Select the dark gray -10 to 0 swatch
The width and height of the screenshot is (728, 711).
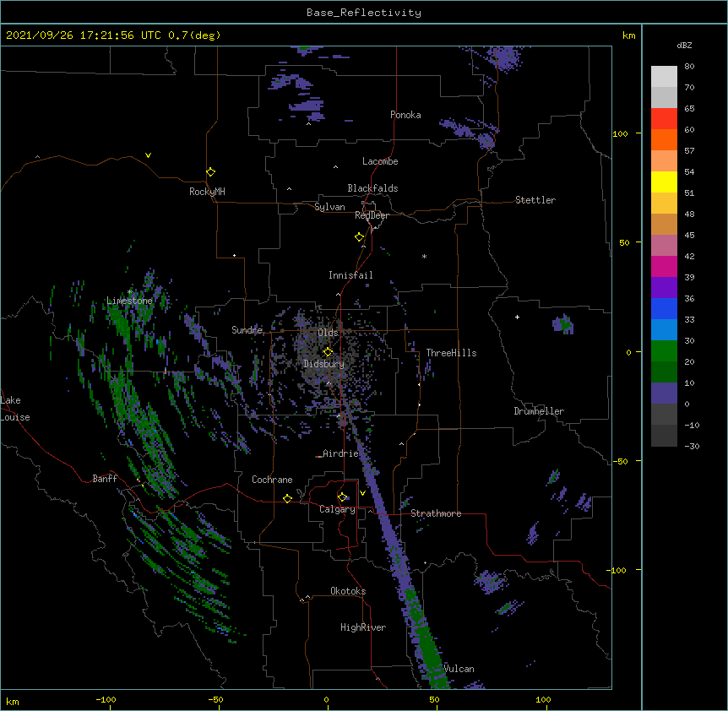(x=664, y=415)
